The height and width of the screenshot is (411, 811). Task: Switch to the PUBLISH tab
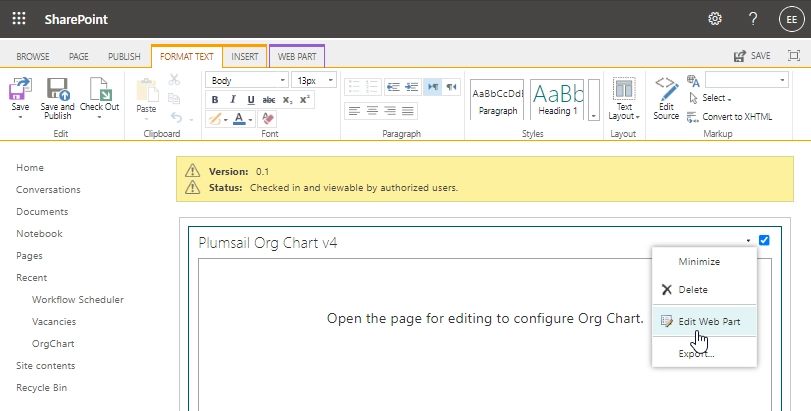coord(124,56)
